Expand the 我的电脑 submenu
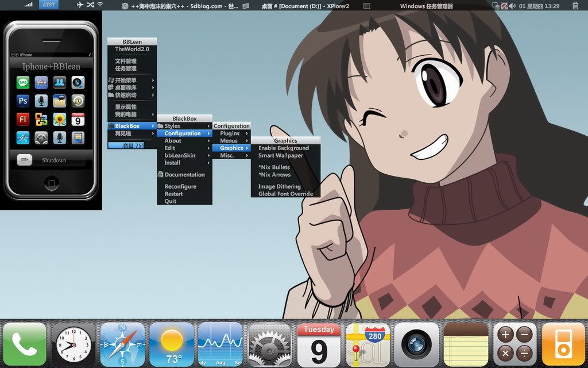This screenshot has height=368, width=588. click(132, 114)
